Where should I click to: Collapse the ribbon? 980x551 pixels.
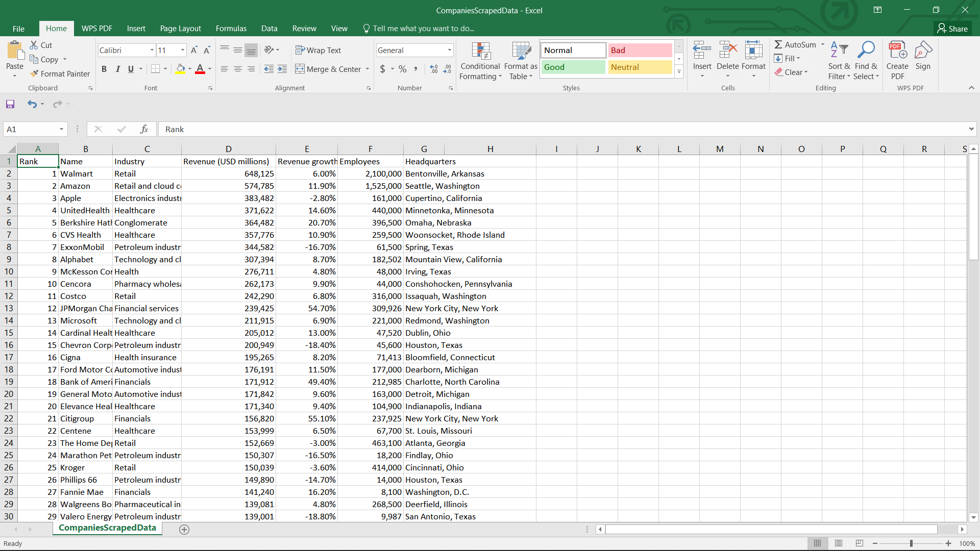tap(971, 88)
